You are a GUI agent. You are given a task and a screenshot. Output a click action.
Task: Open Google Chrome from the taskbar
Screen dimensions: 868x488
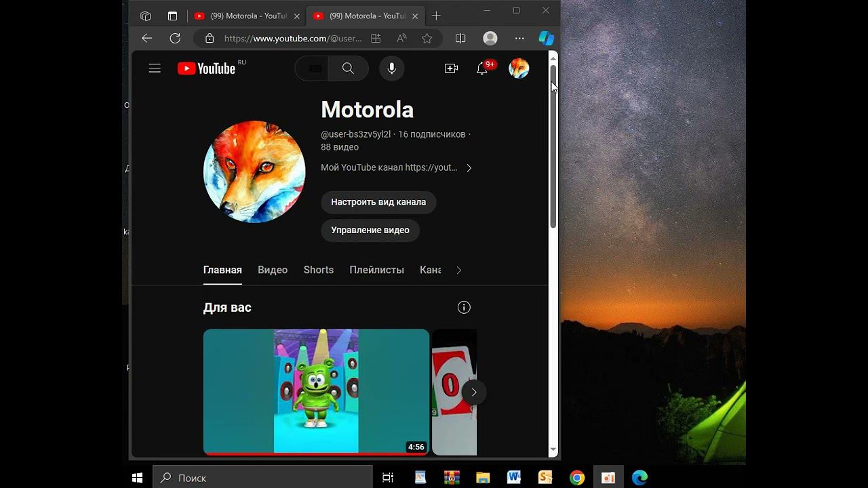(x=577, y=478)
